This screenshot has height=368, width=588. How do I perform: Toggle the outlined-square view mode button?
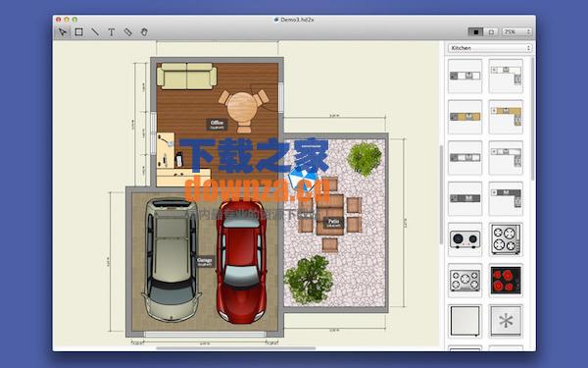(491, 32)
